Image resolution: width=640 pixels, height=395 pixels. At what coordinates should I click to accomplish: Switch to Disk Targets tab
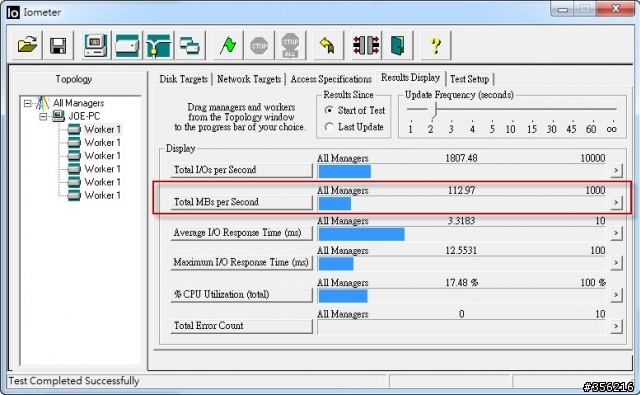pyautogui.click(x=184, y=79)
